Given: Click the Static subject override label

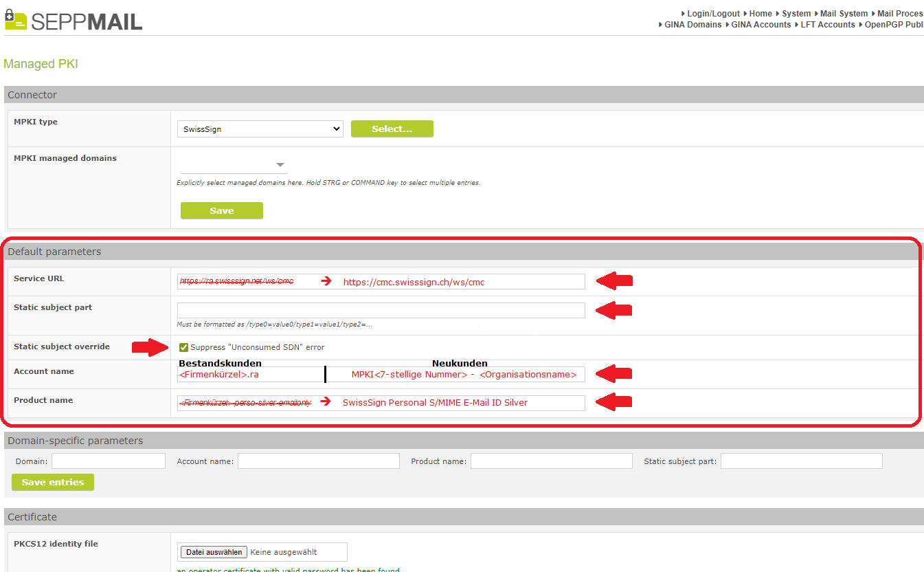Looking at the screenshot, I should (x=62, y=346).
